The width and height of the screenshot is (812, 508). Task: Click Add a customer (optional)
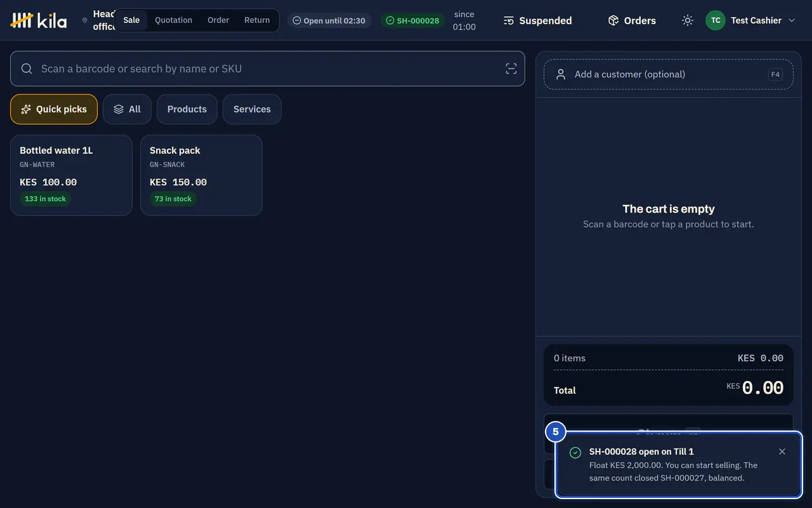coord(669,74)
